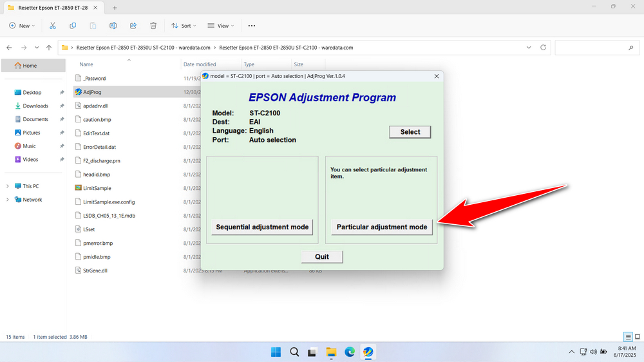This screenshot has height=362, width=644.
Task: Expand This PC tree node
Action: [x=7, y=186]
